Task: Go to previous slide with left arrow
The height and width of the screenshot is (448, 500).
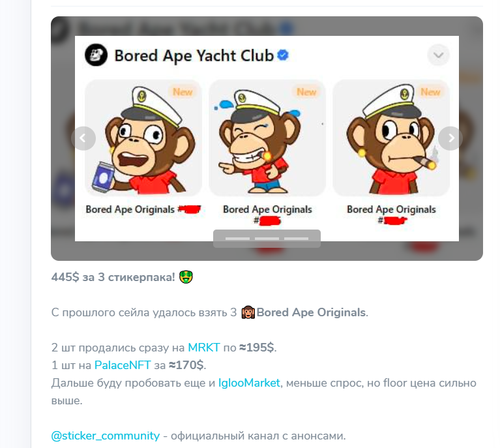Action: coord(83,138)
